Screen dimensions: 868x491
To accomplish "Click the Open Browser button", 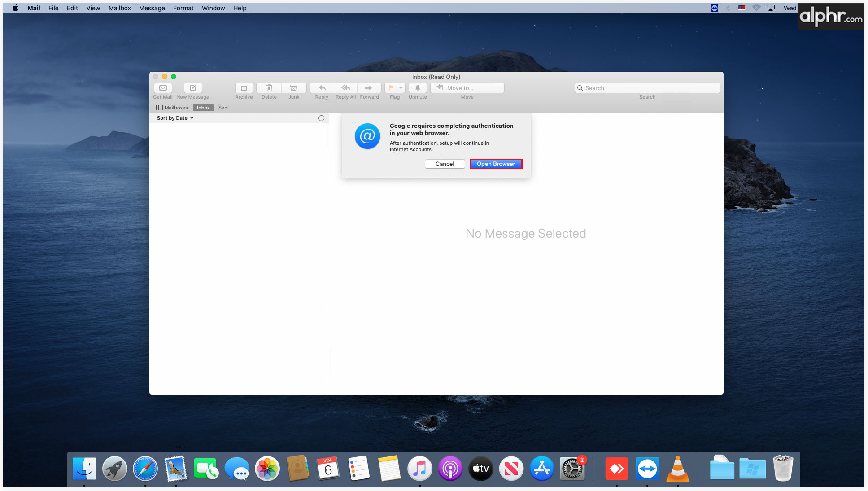I will click(x=496, y=164).
